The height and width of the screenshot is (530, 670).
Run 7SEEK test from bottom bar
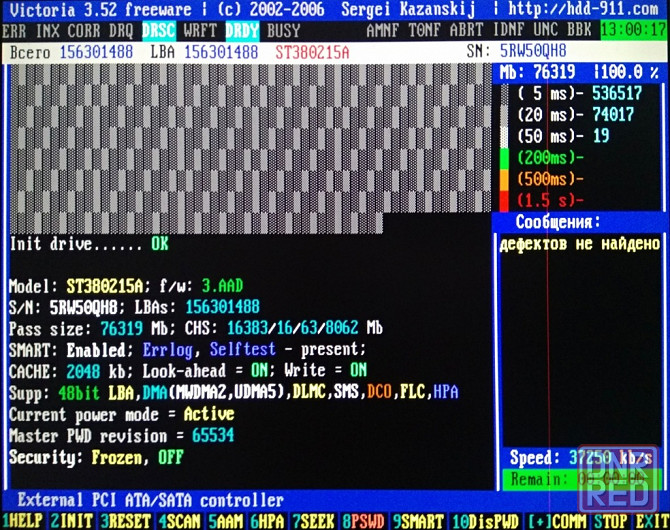point(313,521)
